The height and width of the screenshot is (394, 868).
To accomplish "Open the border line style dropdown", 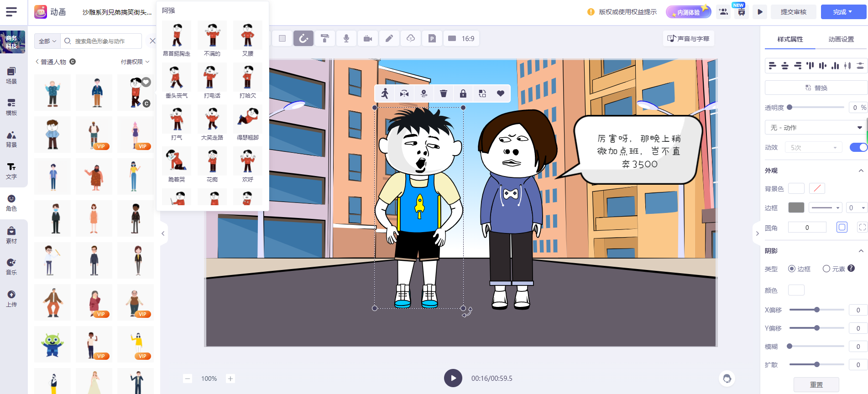I will [x=825, y=207].
